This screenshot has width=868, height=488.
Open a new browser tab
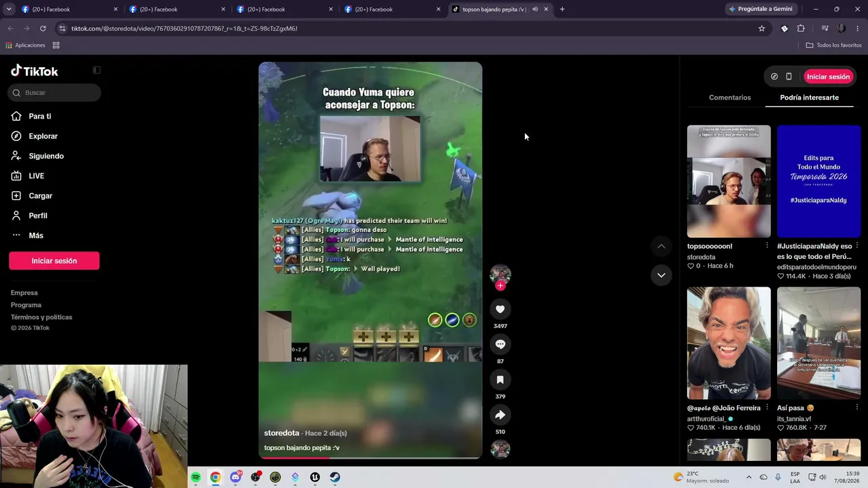point(562,9)
